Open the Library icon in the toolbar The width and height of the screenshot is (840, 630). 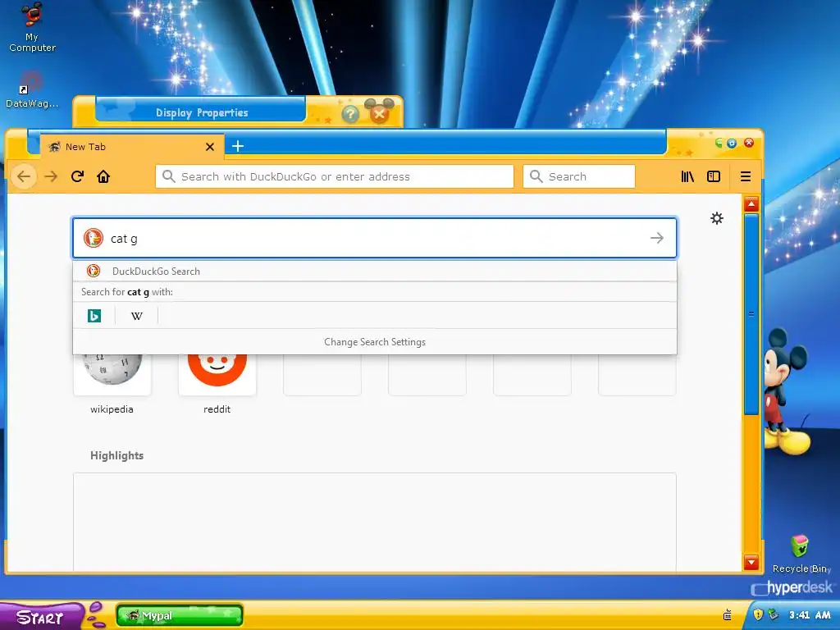[x=687, y=176]
